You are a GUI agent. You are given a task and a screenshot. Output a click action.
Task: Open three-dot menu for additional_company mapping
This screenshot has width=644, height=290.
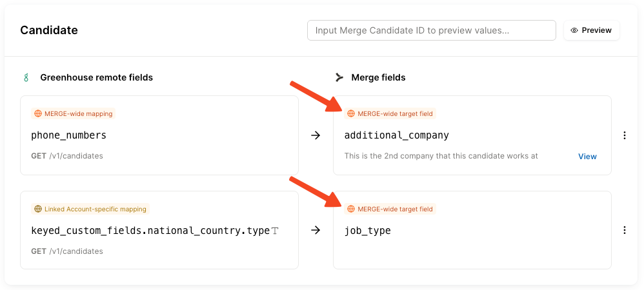coord(624,135)
